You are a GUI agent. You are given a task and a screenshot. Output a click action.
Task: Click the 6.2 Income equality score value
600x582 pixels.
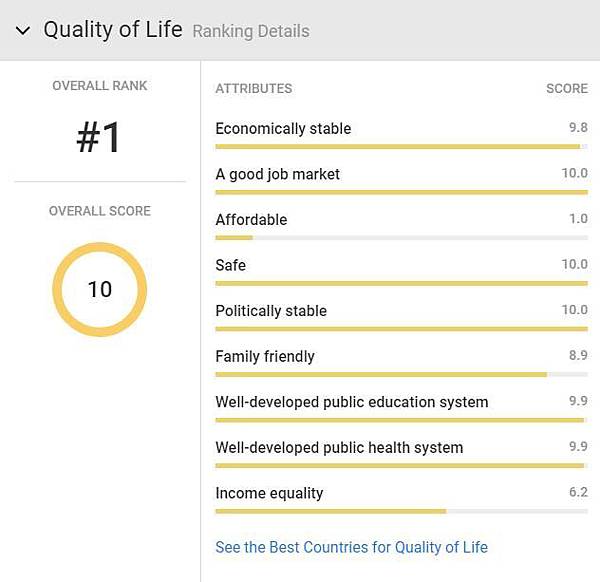pyautogui.click(x=578, y=492)
